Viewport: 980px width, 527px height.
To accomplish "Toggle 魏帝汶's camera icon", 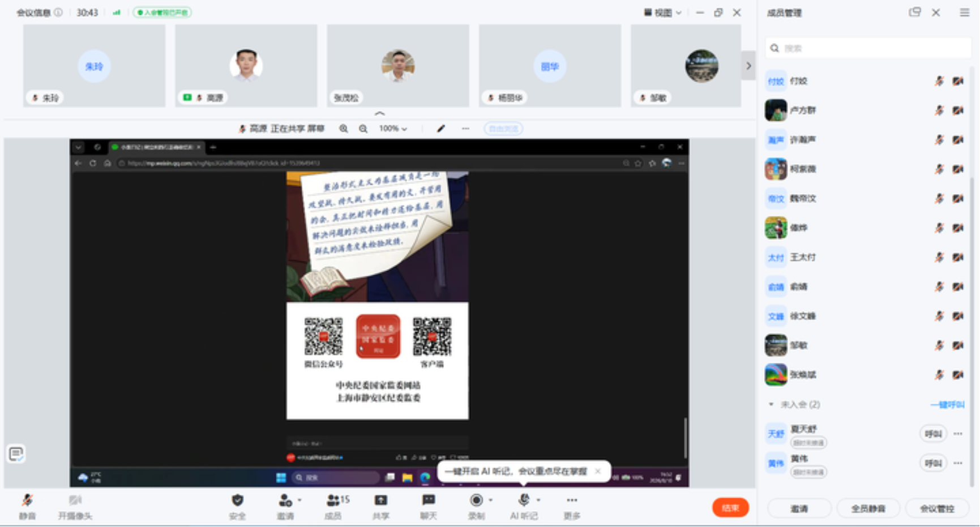I will click(958, 199).
